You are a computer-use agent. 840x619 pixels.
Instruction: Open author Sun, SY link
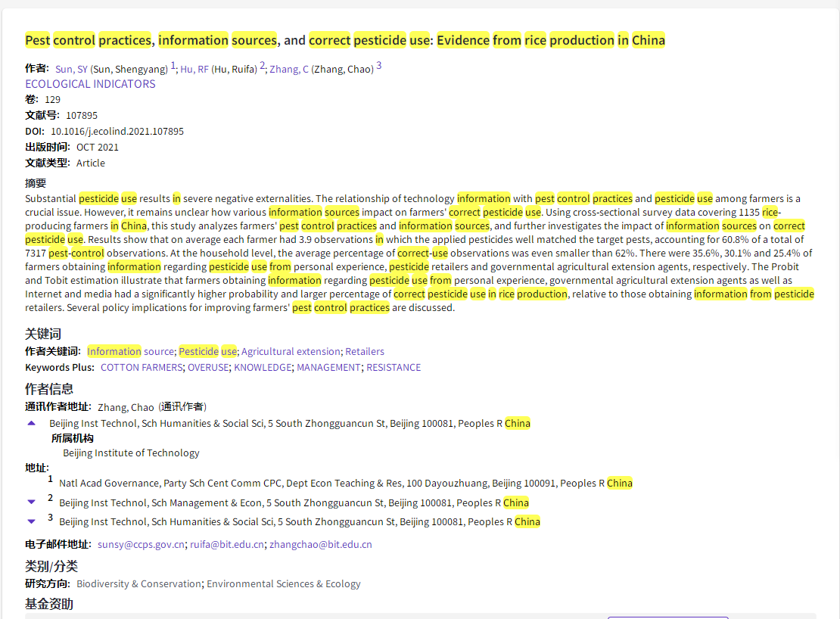[71, 69]
